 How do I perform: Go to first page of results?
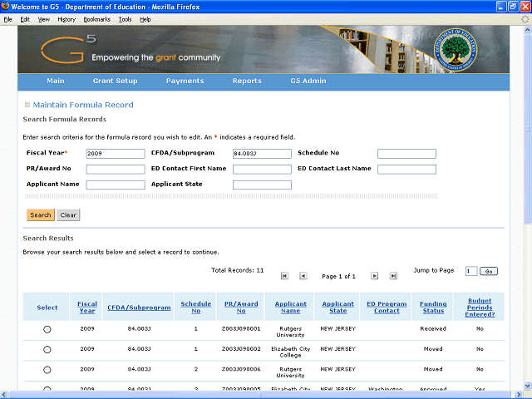284,276
